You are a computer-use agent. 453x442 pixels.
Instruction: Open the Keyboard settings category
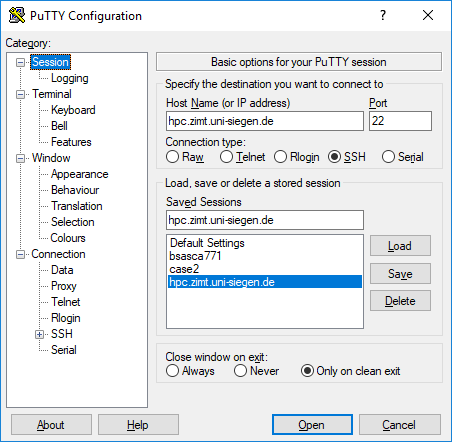pos(73,110)
